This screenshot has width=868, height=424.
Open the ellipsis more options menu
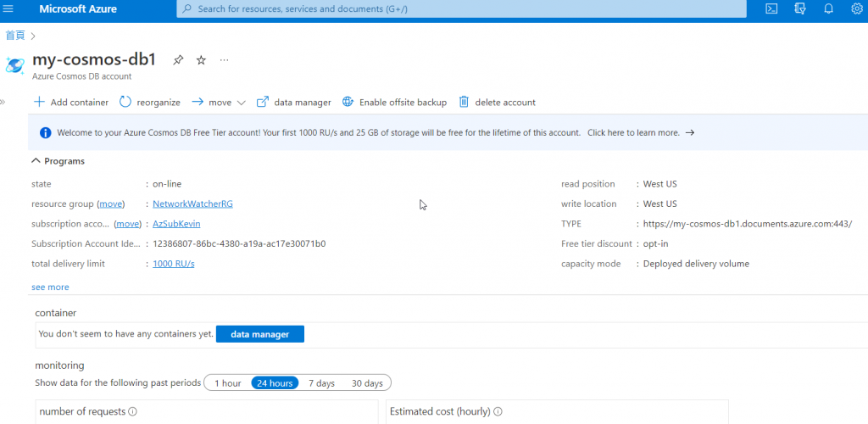(x=224, y=59)
